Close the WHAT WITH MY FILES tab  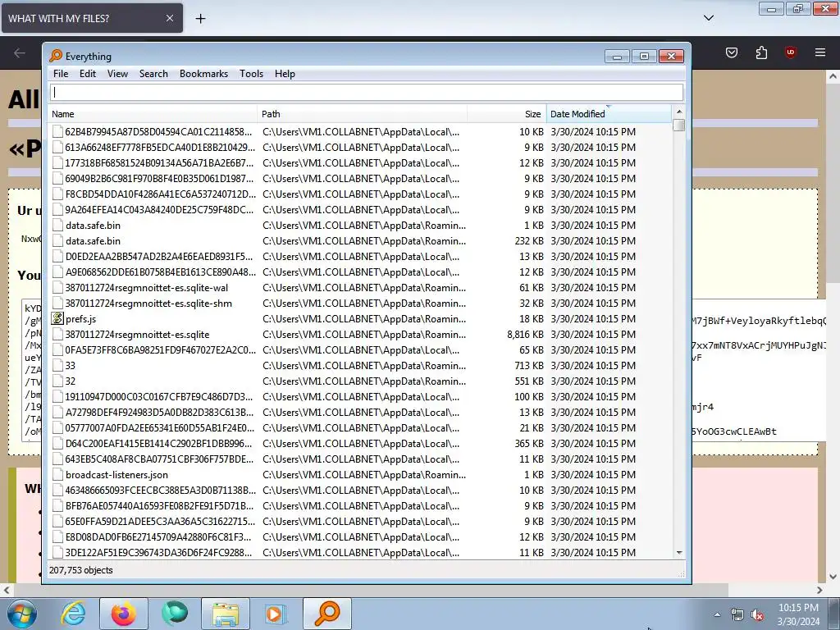(169, 18)
